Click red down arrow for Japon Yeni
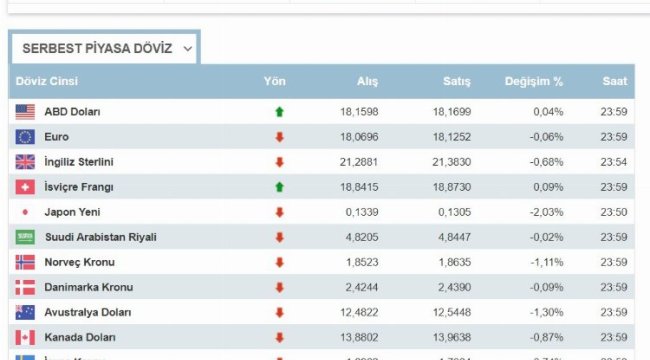650x360 pixels. (x=279, y=212)
